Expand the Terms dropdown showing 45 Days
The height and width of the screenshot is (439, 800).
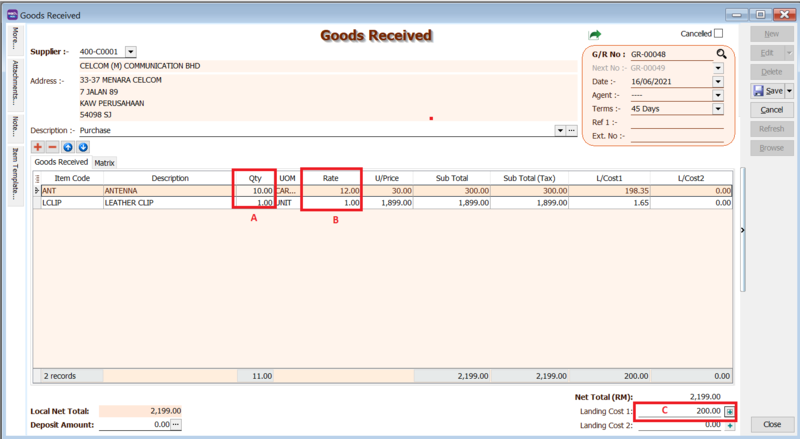[x=718, y=109]
